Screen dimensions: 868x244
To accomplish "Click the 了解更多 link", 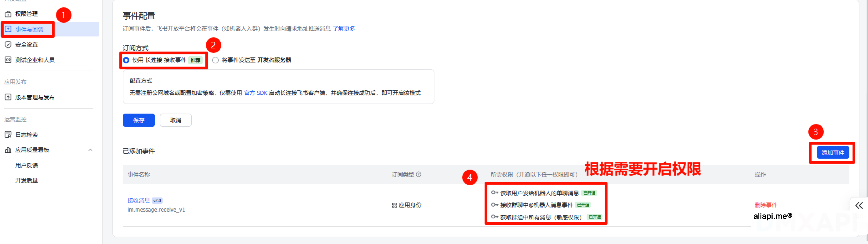I will tap(344, 29).
